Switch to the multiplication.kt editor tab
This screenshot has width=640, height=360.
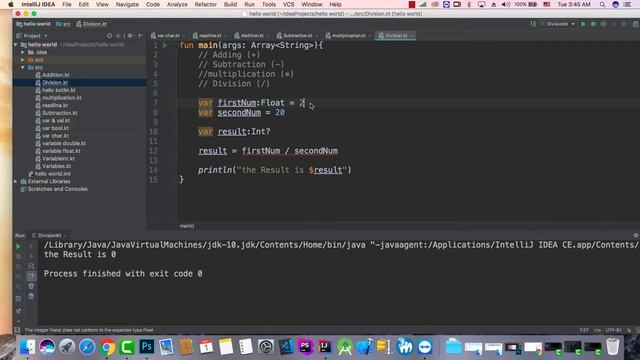point(348,36)
